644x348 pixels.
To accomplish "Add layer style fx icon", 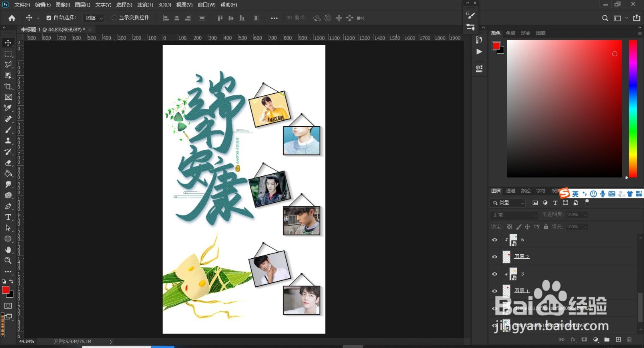I will pos(573,340).
